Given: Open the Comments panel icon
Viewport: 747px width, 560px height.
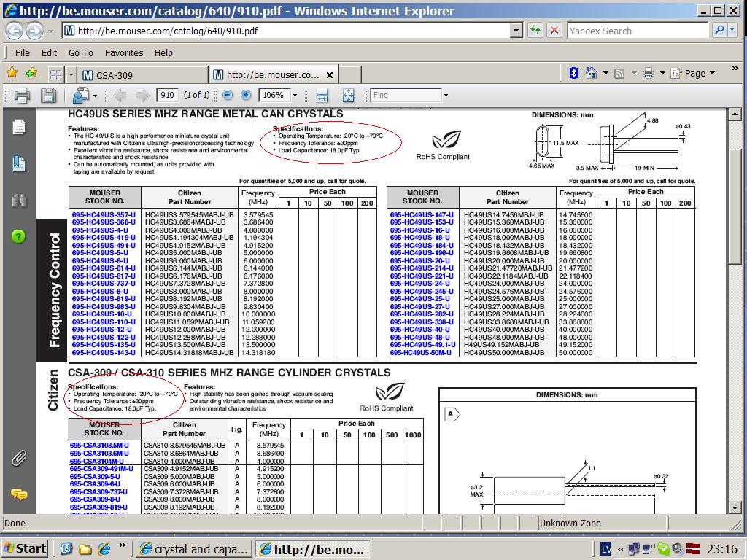Looking at the screenshot, I should pos(19,495).
